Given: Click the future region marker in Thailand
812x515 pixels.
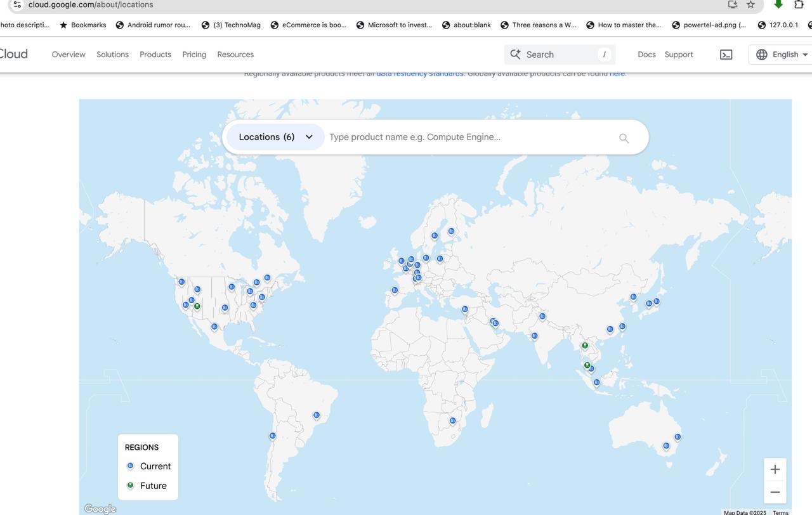Looking at the screenshot, I should pyautogui.click(x=585, y=346).
